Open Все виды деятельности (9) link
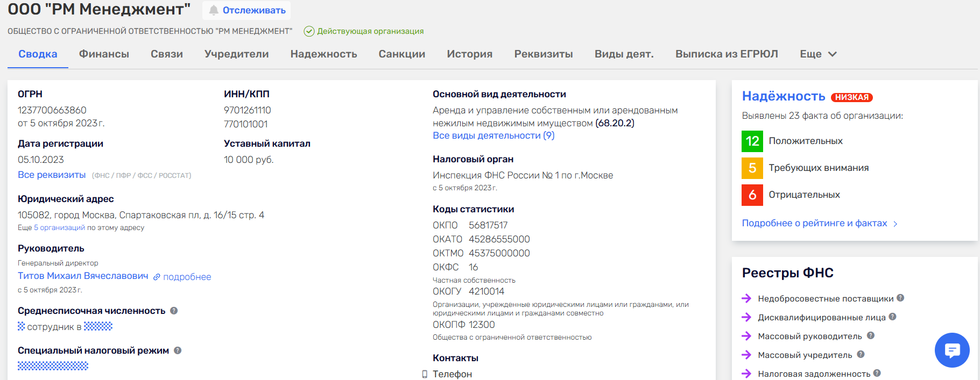980x380 pixels. [x=493, y=135]
